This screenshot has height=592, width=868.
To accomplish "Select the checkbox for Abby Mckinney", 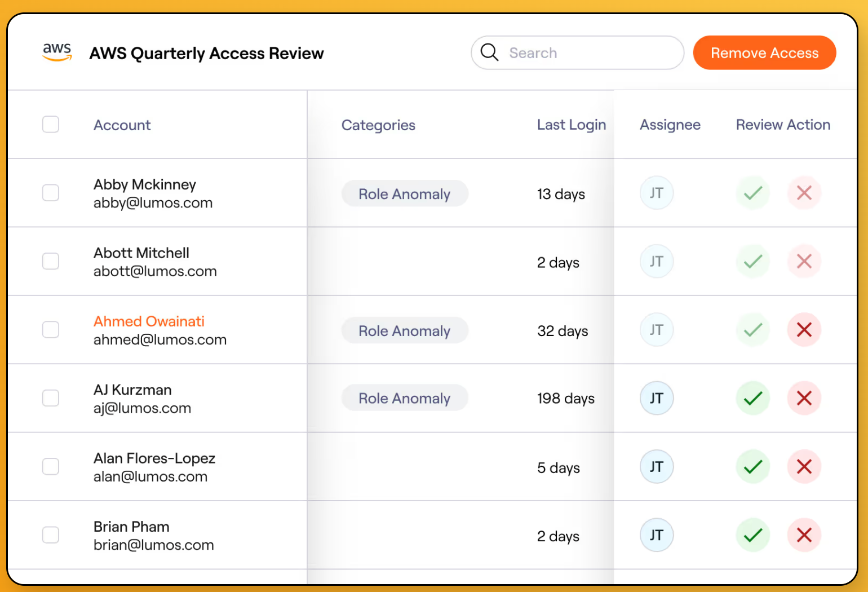I will (x=50, y=193).
